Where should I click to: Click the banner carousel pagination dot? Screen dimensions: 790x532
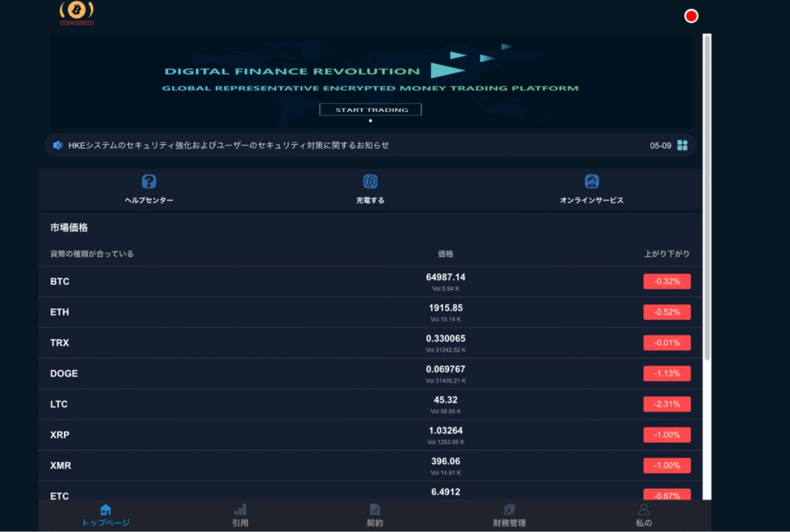(x=370, y=121)
